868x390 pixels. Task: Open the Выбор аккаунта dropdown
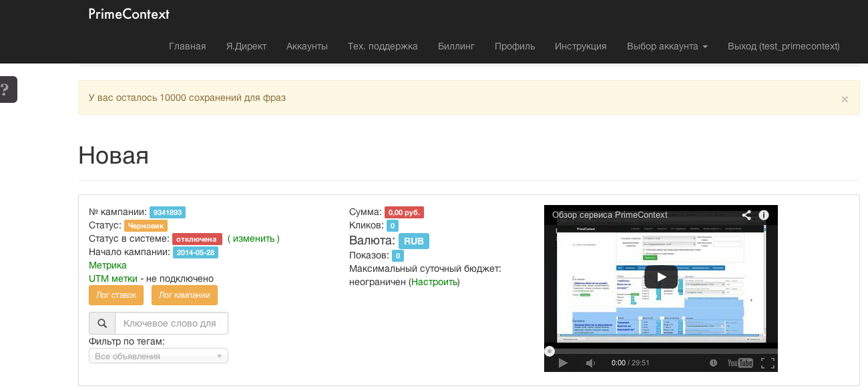click(667, 46)
